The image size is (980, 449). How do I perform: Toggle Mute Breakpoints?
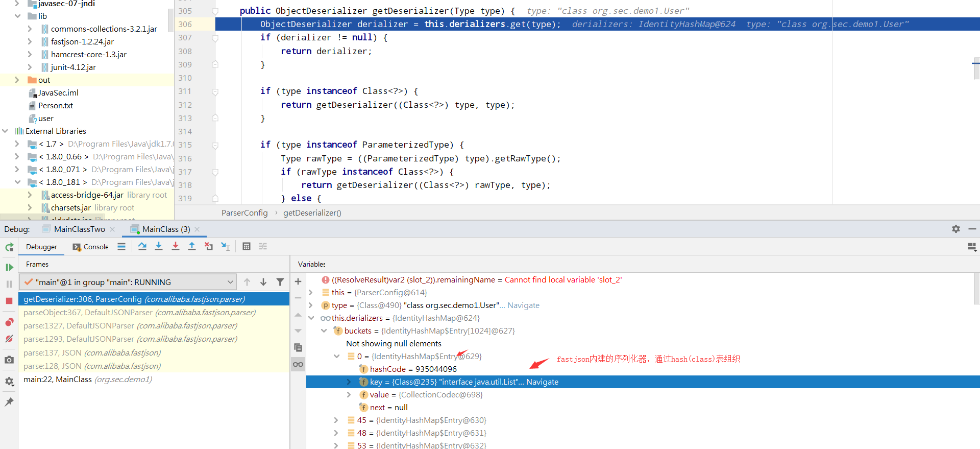pos(9,339)
